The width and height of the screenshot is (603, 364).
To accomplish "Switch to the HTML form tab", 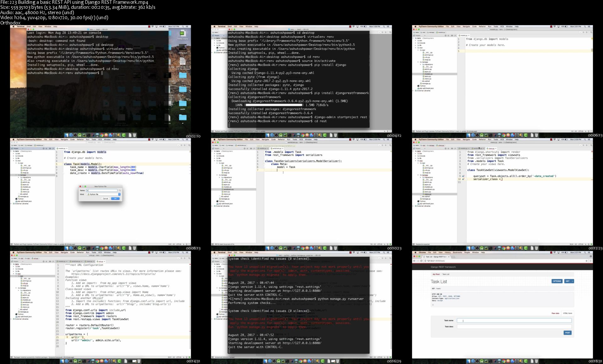I will 568,313.
